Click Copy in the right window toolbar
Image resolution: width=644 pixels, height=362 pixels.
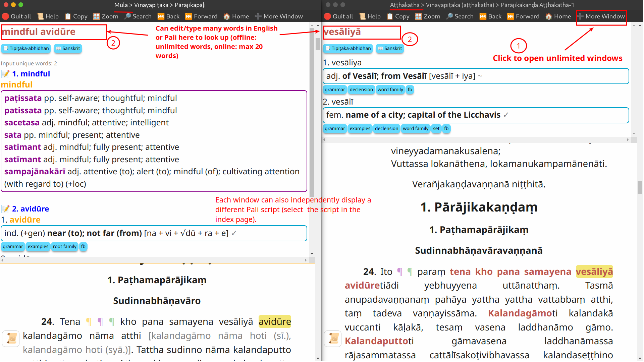[x=398, y=16]
